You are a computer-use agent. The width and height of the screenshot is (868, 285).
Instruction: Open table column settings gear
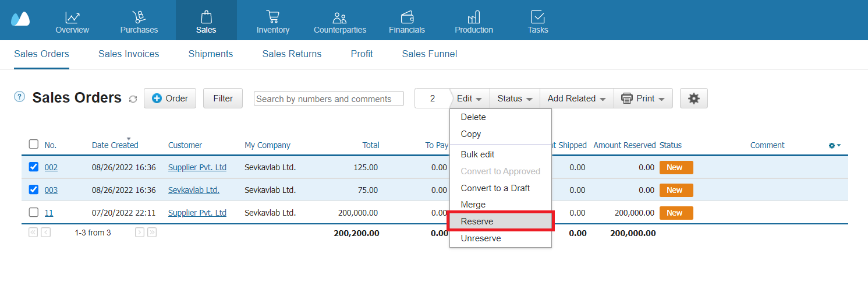[x=835, y=145]
